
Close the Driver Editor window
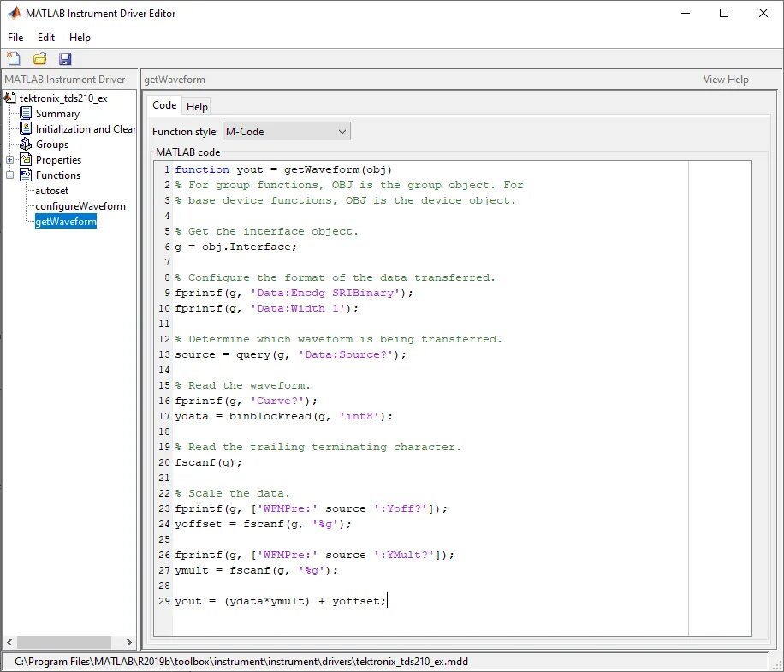point(763,13)
